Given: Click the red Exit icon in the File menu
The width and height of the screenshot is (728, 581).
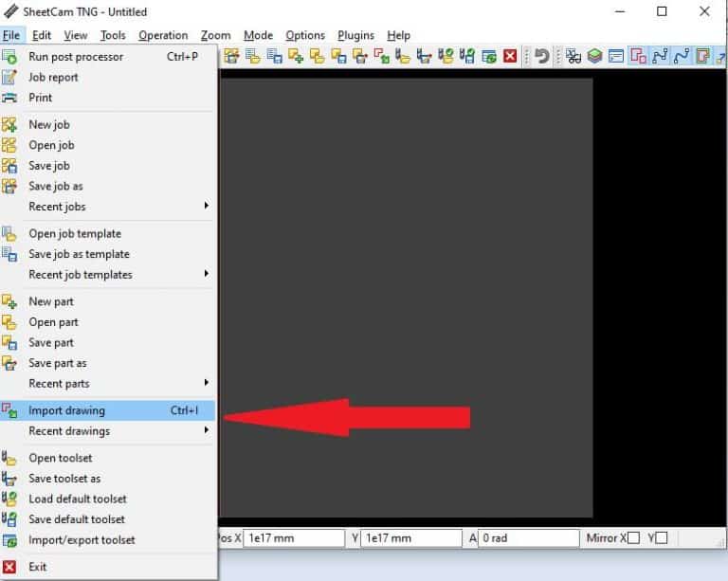Looking at the screenshot, I should pyautogui.click(x=10, y=567).
